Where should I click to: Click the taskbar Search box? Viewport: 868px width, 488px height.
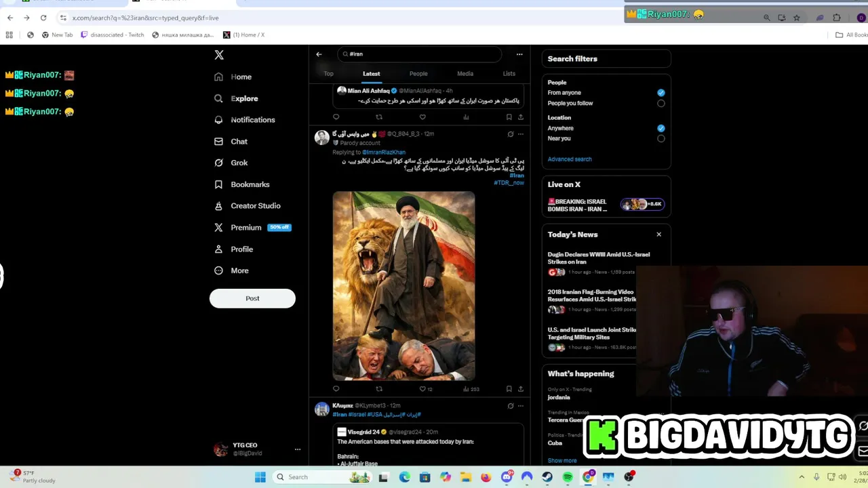(x=323, y=477)
